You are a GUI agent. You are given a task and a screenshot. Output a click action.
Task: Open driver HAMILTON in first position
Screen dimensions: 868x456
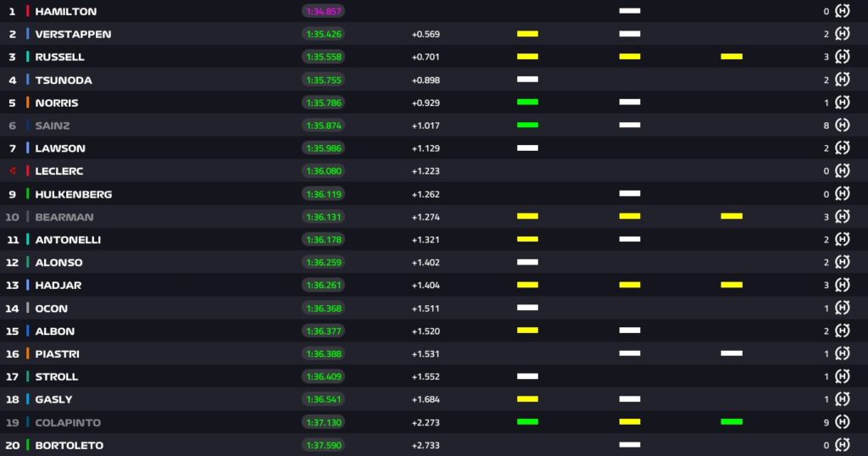[65, 12]
